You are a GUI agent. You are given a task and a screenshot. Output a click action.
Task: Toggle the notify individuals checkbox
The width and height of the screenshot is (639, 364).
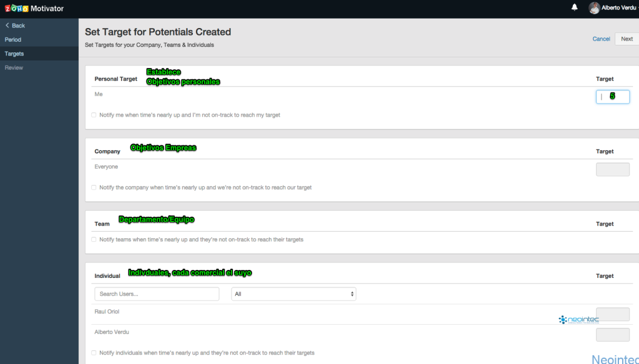point(94,353)
